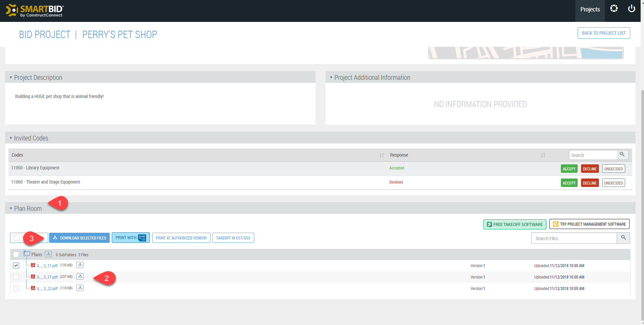Collapse Project Additional Information section
The height and width of the screenshot is (325, 644).
click(x=331, y=77)
